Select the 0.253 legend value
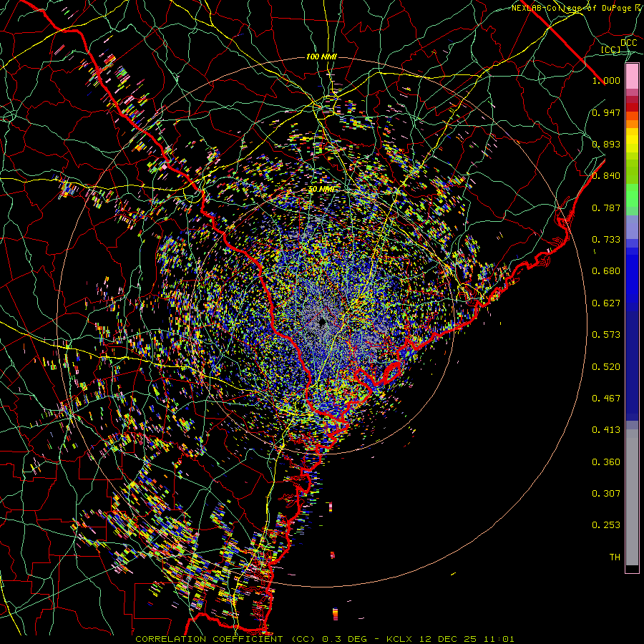644x644 pixels. tap(606, 525)
